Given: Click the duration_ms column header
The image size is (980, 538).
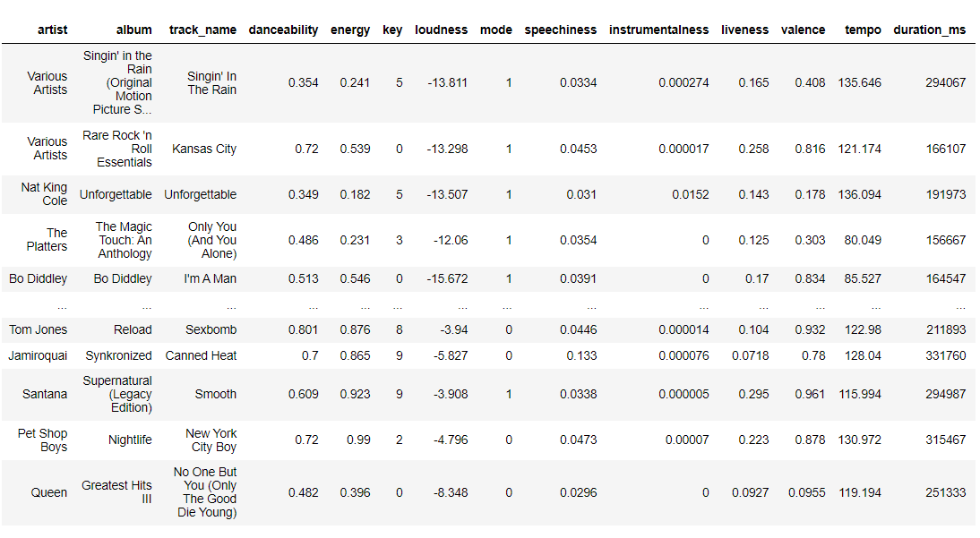Looking at the screenshot, I should point(929,30).
